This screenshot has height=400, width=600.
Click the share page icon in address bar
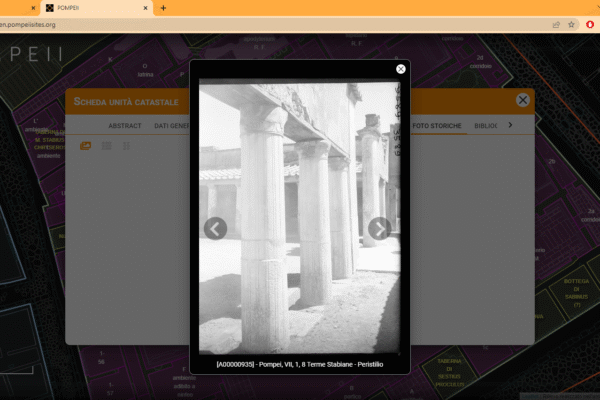(x=555, y=24)
